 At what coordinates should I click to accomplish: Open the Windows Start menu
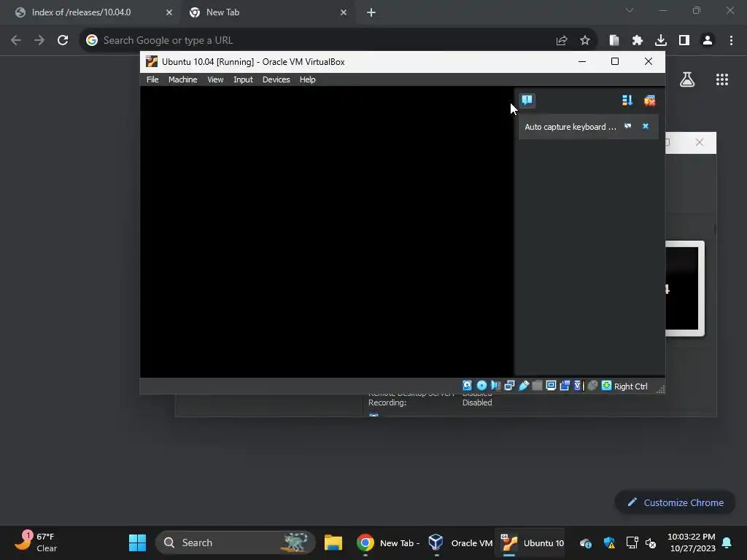[137, 542]
